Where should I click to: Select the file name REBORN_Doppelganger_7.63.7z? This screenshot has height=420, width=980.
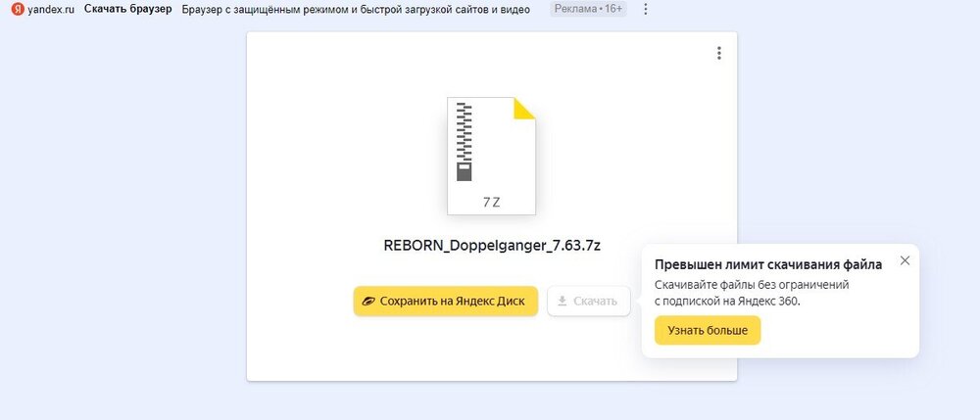pos(492,246)
